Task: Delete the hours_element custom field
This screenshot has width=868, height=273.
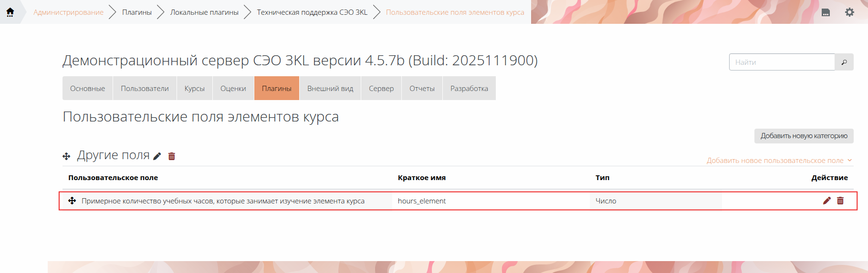Action: tap(840, 201)
